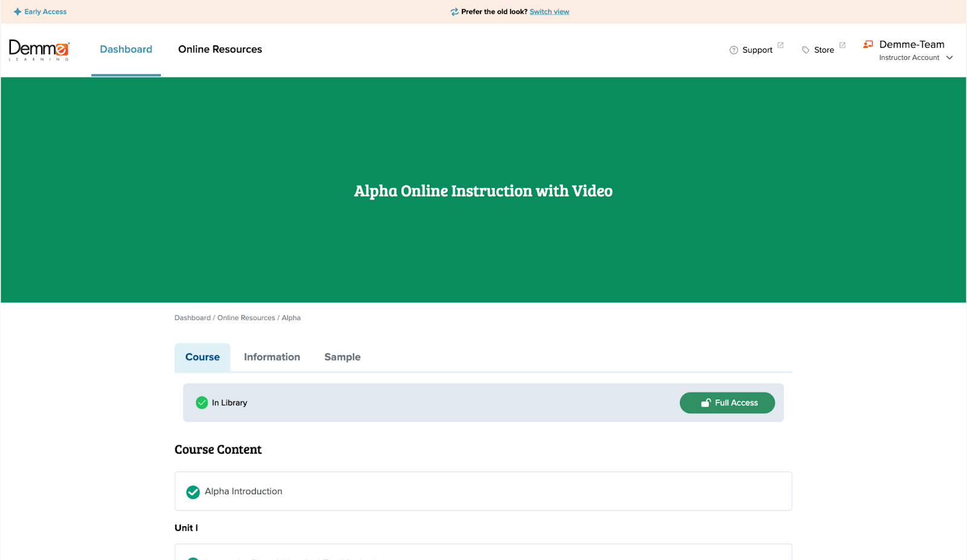Open the Support link

click(757, 50)
